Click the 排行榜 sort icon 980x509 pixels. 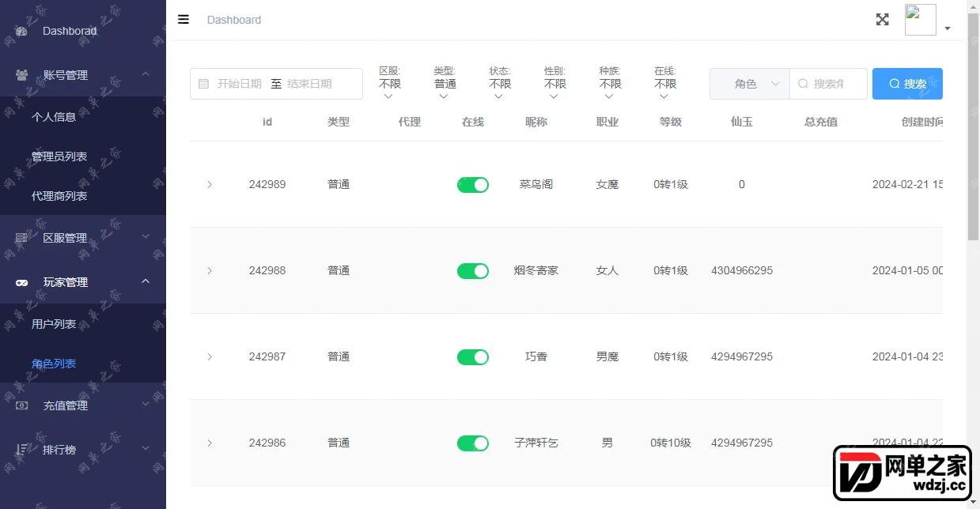point(22,450)
